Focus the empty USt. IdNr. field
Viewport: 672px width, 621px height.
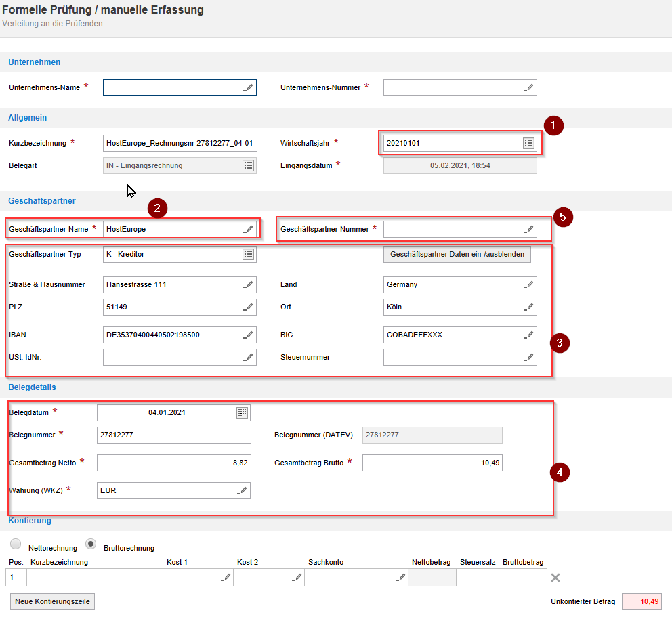[180, 357]
